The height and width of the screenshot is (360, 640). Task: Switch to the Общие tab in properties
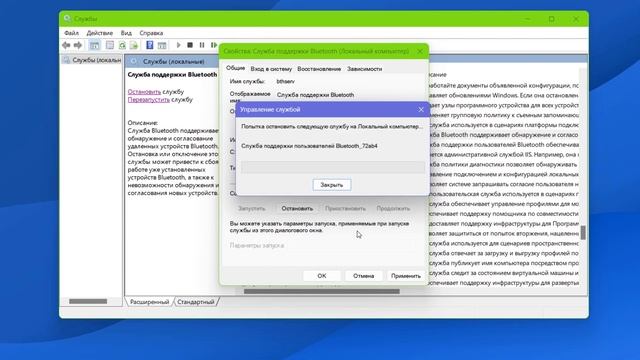(x=236, y=68)
